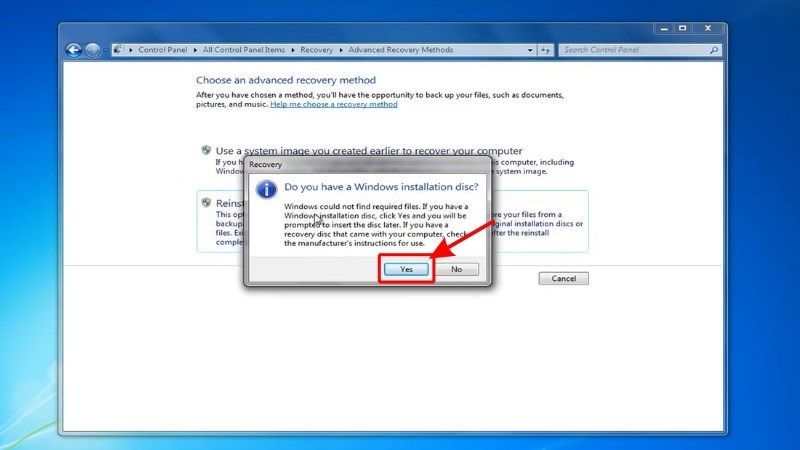This screenshot has width=800, height=450.
Task: Select 'All Control Panel Items' breadcrumb
Action: point(243,50)
